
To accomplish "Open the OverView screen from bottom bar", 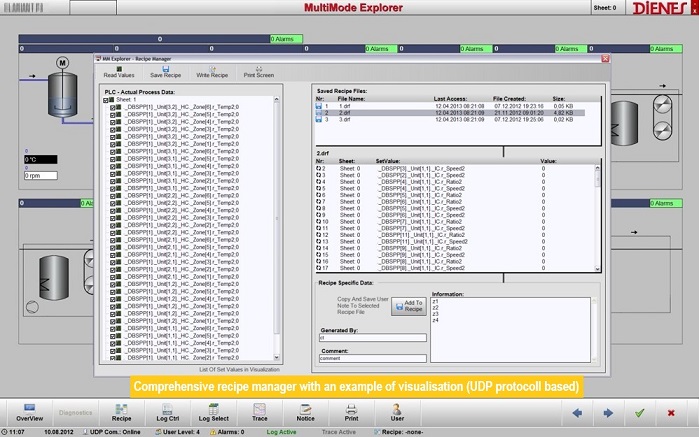I will coord(29,411).
